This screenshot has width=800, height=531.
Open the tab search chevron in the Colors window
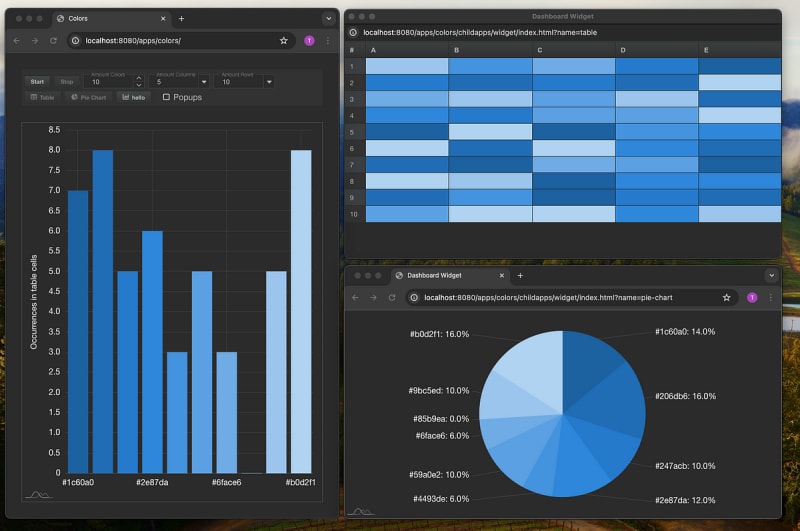click(x=328, y=18)
